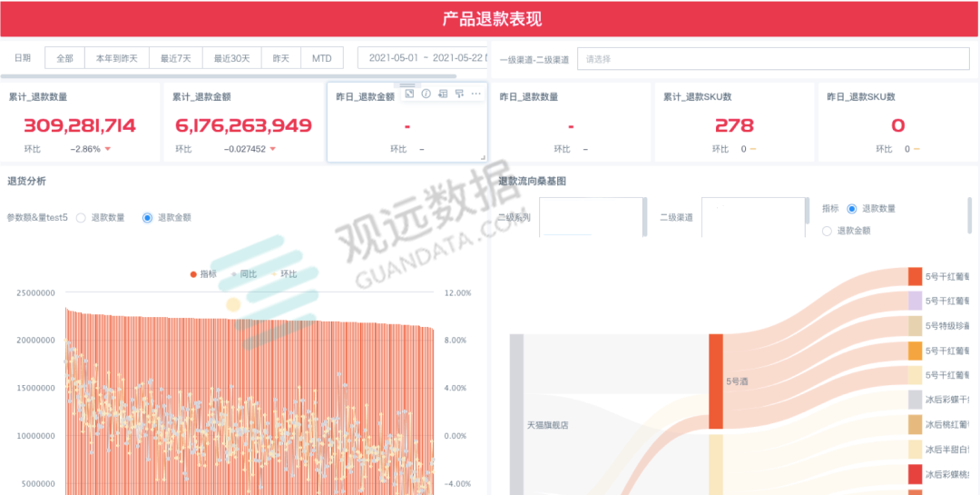Click the 冰后彩蝶干 grey node swatch
The width and height of the screenshot is (980, 495).
click(915, 400)
